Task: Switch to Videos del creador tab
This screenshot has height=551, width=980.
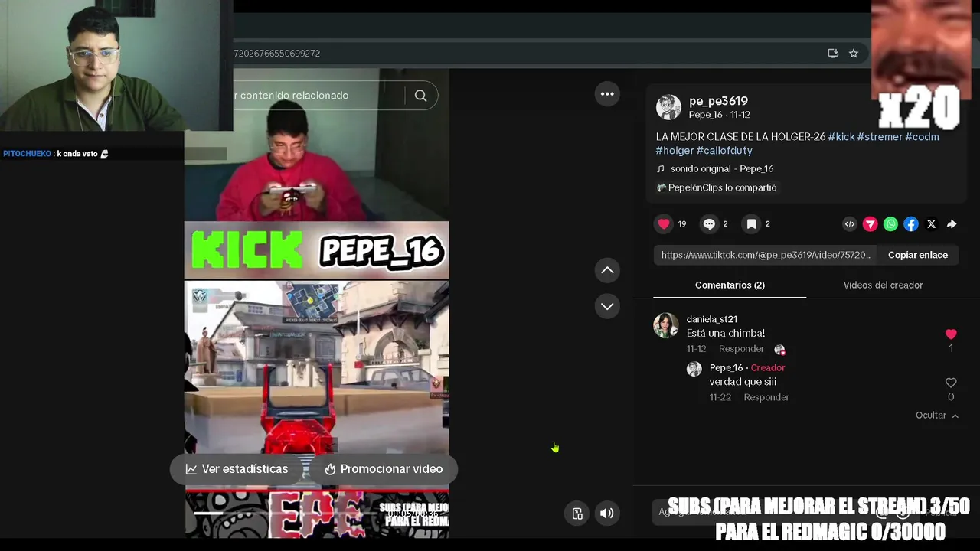Action: pos(883,285)
